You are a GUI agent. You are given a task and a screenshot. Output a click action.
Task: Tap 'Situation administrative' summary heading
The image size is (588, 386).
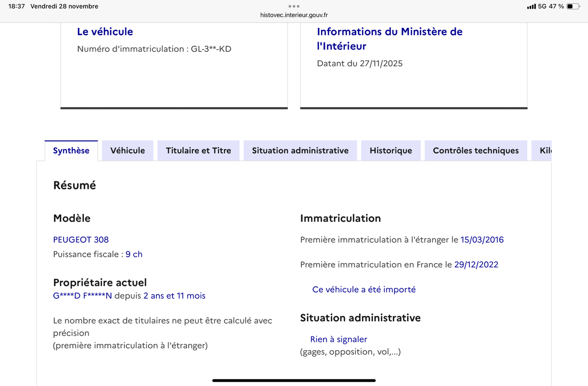[361, 318]
